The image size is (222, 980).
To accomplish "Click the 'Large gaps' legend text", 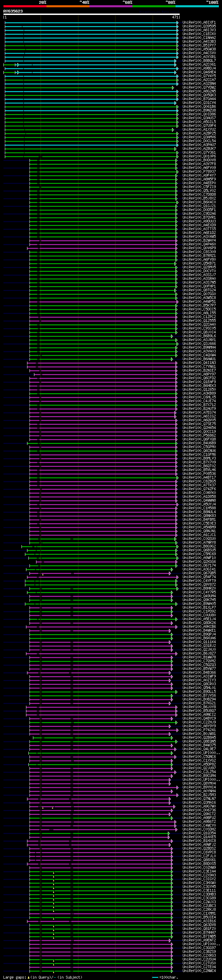I will click(x=15, y=977).
